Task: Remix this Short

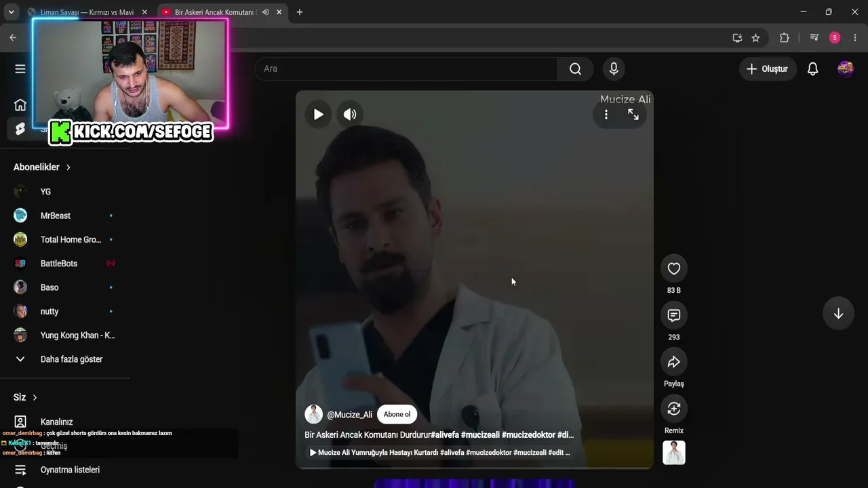Action: (674, 409)
